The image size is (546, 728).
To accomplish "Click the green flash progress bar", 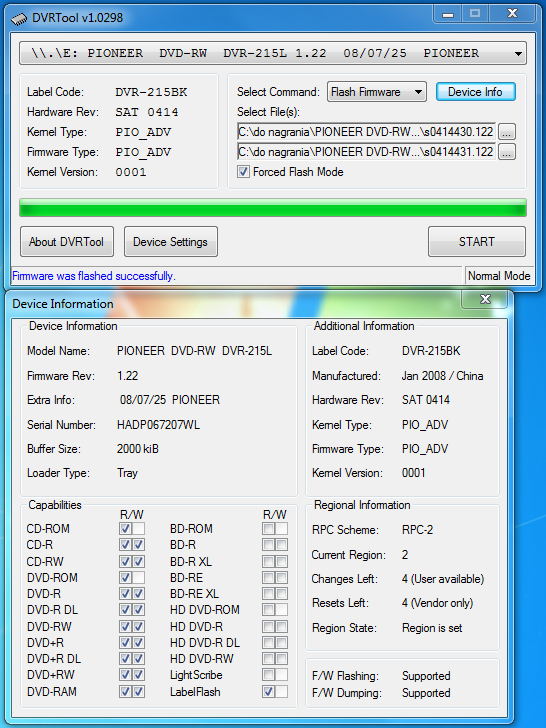I will (273, 208).
